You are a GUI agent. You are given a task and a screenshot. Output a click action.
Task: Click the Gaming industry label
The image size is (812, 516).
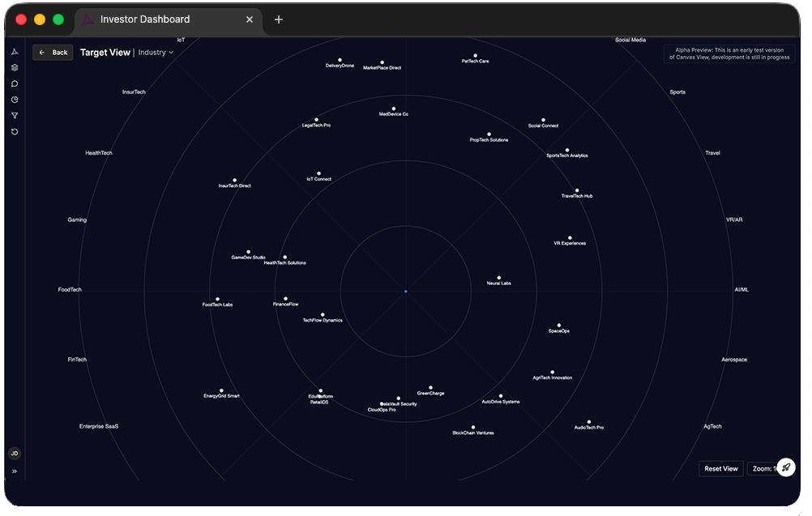[77, 220]
